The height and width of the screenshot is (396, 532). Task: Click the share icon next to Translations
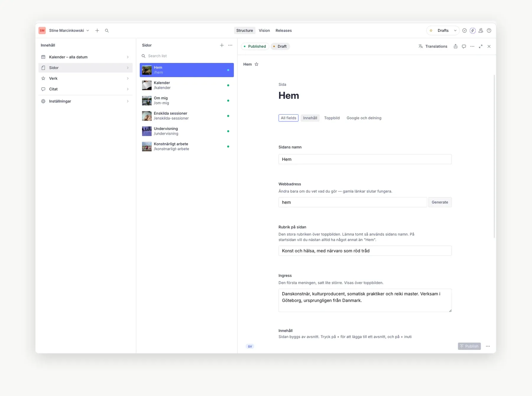pos(455,46)
